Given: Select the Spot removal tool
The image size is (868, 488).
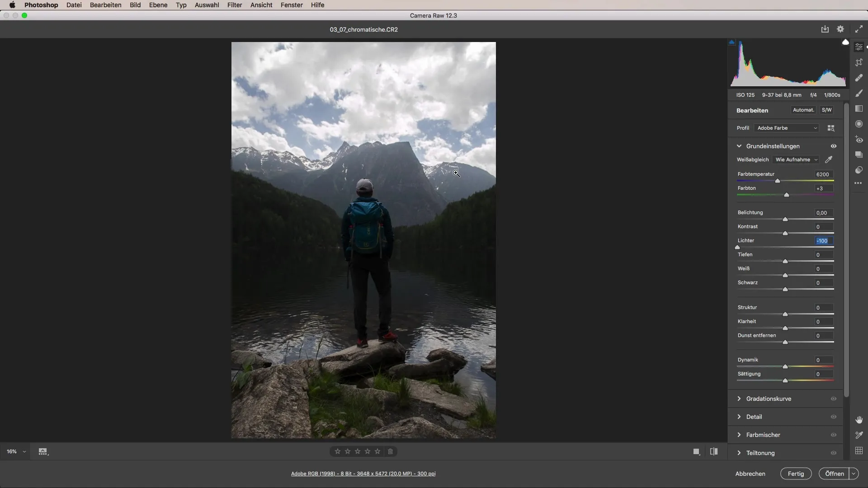Looking at the screenshot, I should pyautogui.click(x=859, y=78).
